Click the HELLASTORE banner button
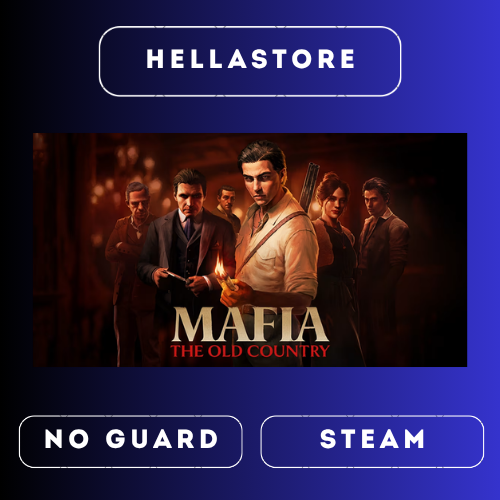Viewport: 500px width, 500px height. click(x=250, y=61)
